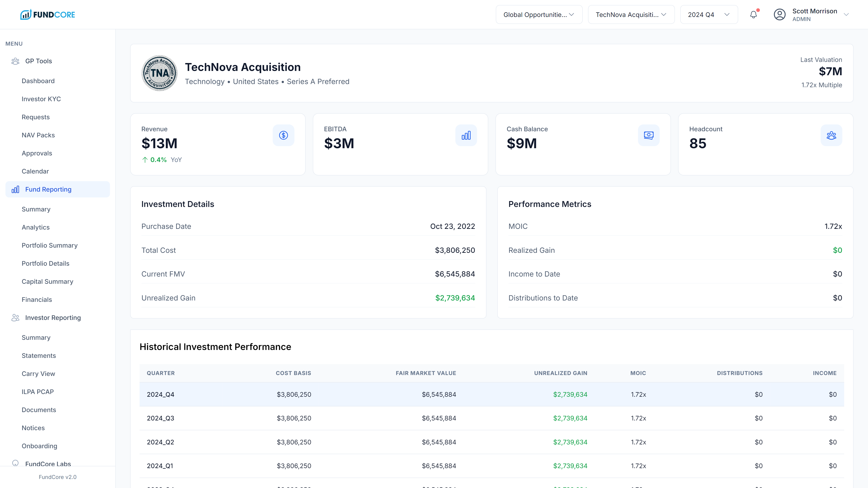868x488 pixels.
Task: Click the Investor Reporting icon in sidebar
Action: 16,318
